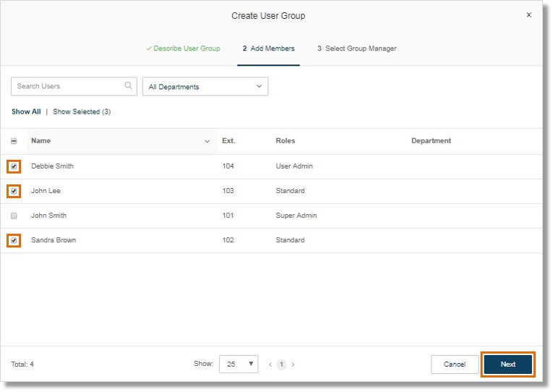Click the Next button
Screen dimensions: 553x392
click(x=508, y=364)
